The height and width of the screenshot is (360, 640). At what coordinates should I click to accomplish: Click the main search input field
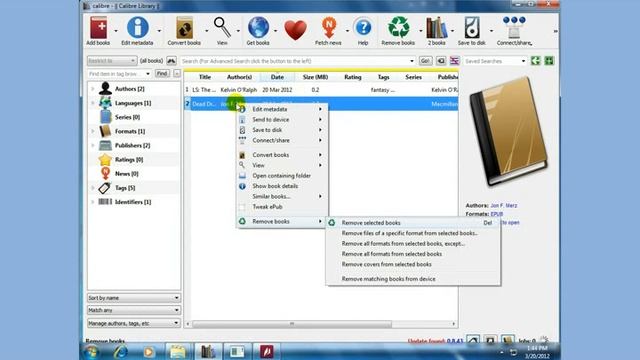pyautogui.click(x=297, y=61)
